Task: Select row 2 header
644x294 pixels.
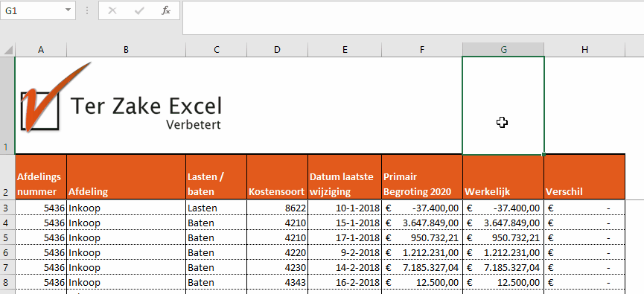Action: pyautogui.click(x=7, y=177)
